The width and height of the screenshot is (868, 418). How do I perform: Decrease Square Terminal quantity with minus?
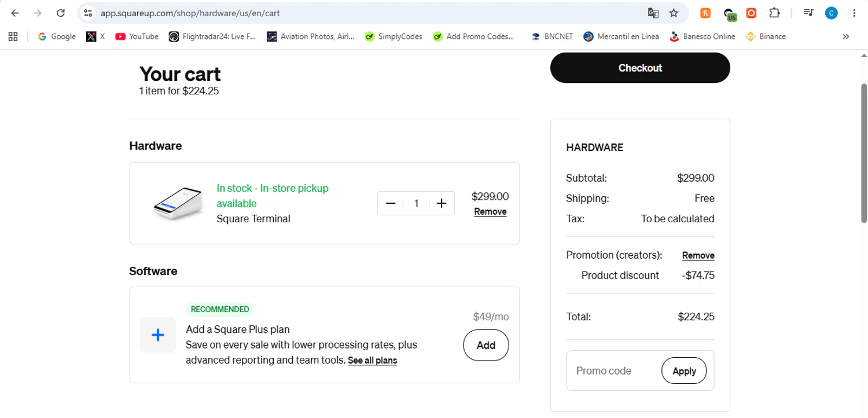(391, 203)
